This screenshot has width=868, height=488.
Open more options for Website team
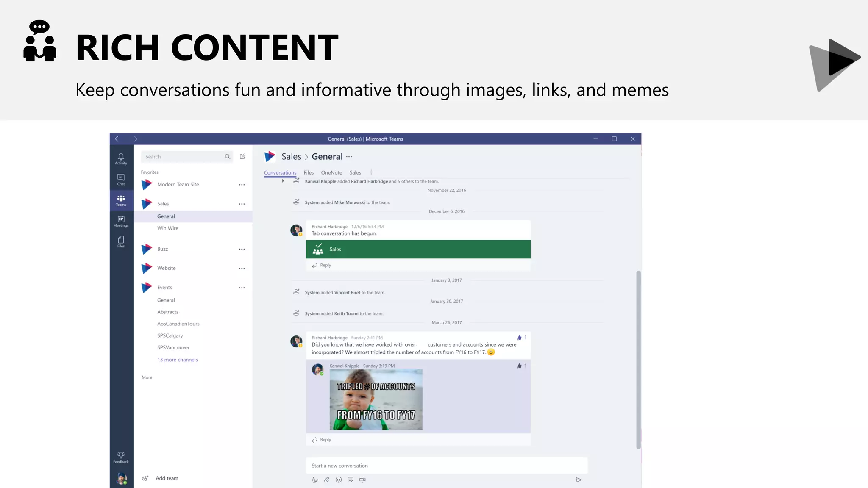coord(242,269)
